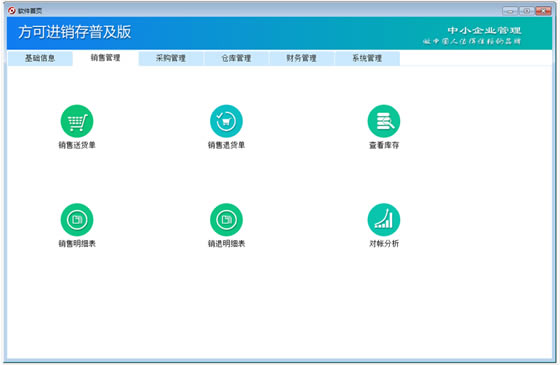This screenshot has height=365, width=560.
Task: Switch to the 系统管理 tab
Action: [367, 58]
